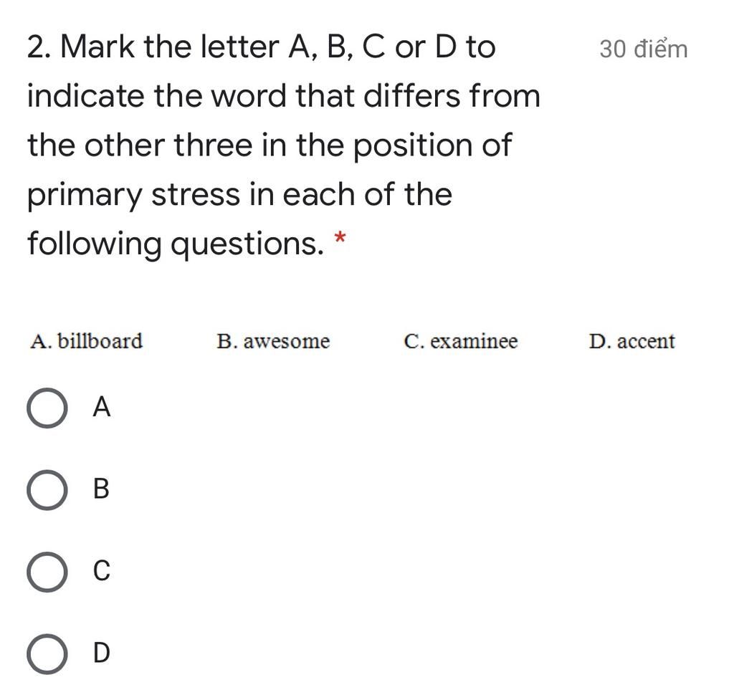Click the letter A label beside its radio

point(102,407)
